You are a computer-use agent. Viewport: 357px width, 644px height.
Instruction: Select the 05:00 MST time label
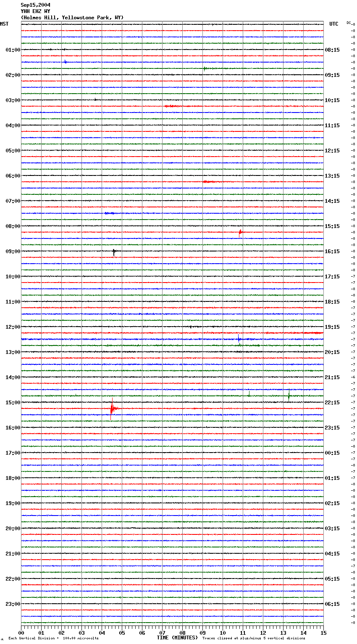[x=13, y=151]
